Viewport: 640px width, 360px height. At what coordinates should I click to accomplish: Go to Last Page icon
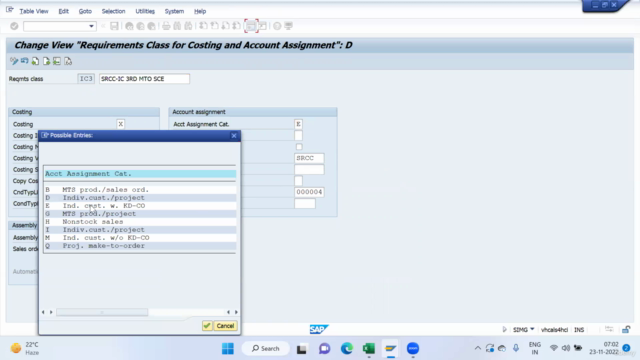coord(236,26)
